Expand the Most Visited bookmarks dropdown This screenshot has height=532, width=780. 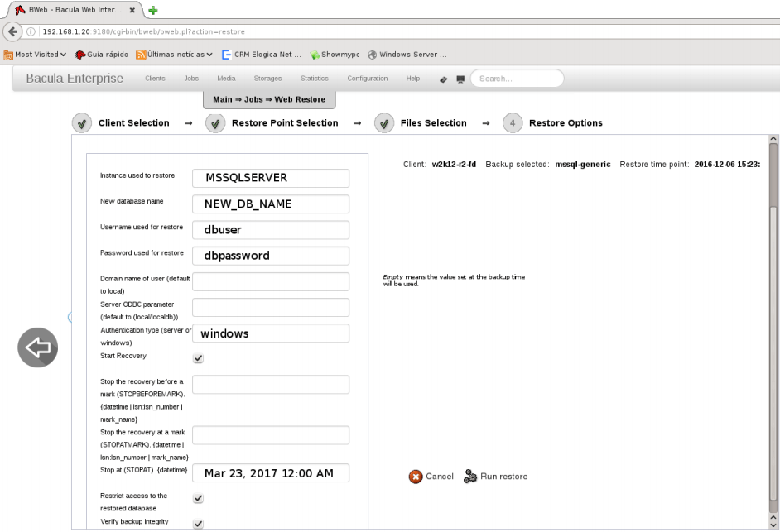pyautogui.click(x=35, y=55)
